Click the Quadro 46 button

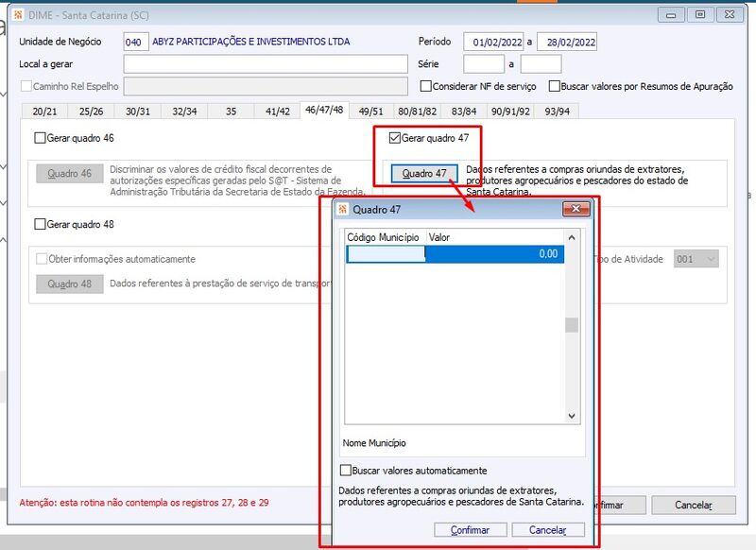pyautogui.click(x=69, y=174)
